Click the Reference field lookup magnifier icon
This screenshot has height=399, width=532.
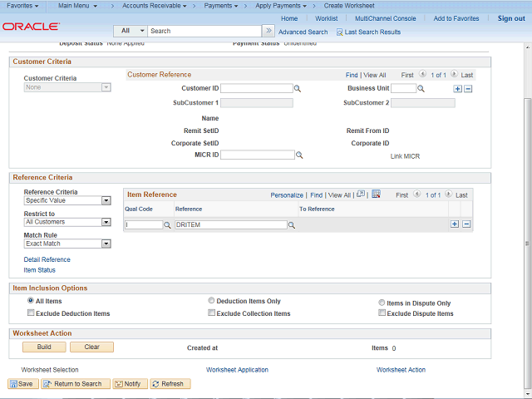pos(293,224)
